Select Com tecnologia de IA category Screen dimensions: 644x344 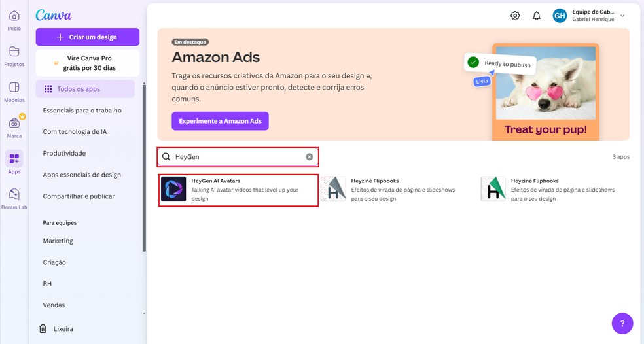[75, 131]
